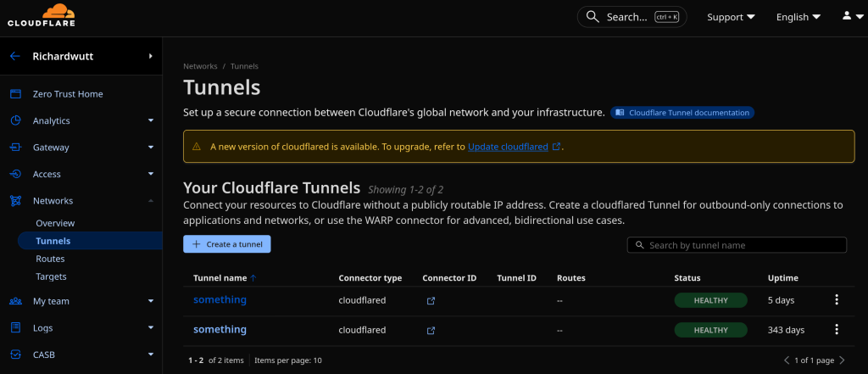Open the Update cloudflared link
This screenshot has width=868, height=374.
[x=513, y=147]
